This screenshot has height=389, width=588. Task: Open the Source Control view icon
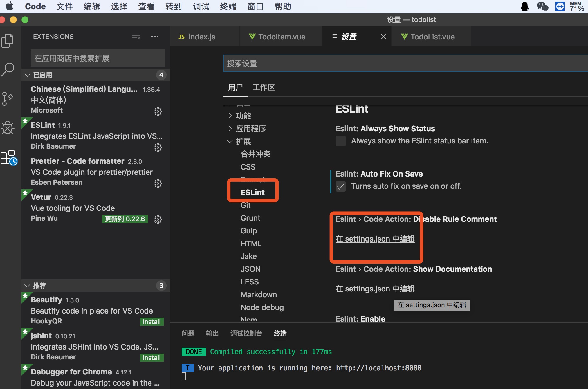8,99
